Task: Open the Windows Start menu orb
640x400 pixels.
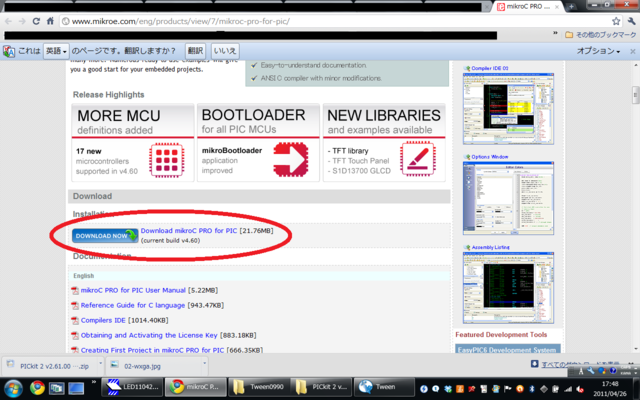Action: [x=13, y=387]
